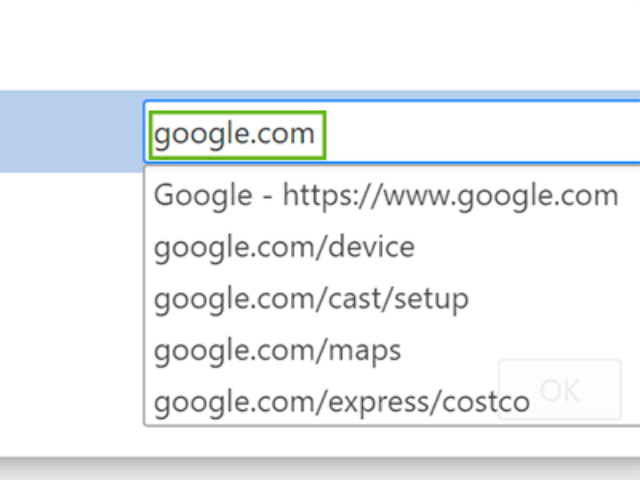The image size is (640, 480).
Task: Click the last item in the suggestion list
Action: tap(342, 402)
